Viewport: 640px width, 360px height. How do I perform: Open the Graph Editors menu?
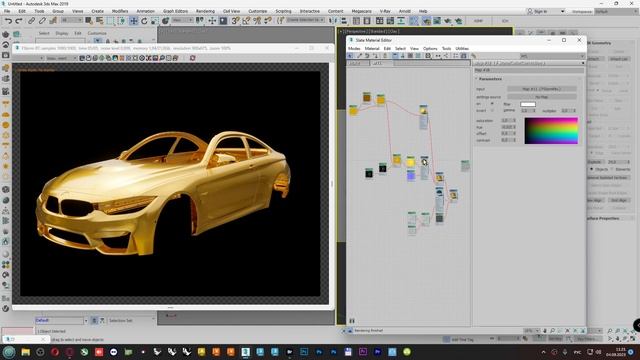pos(176,11)
